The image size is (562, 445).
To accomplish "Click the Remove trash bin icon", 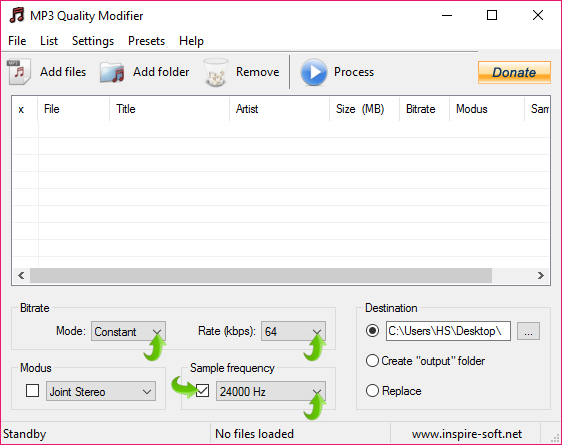I will [x=216, y=72].
